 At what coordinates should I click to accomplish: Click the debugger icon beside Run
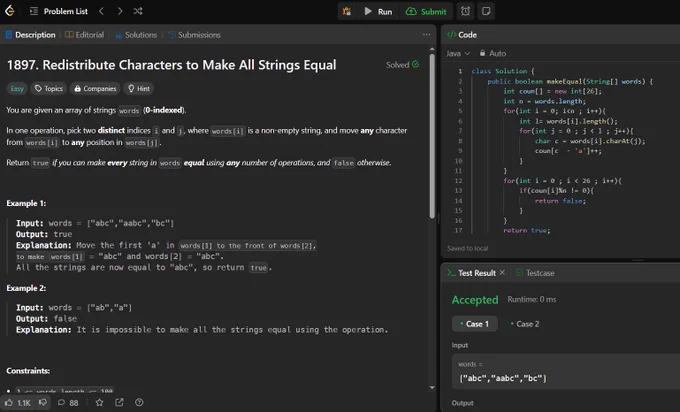(x=347, y=11)
